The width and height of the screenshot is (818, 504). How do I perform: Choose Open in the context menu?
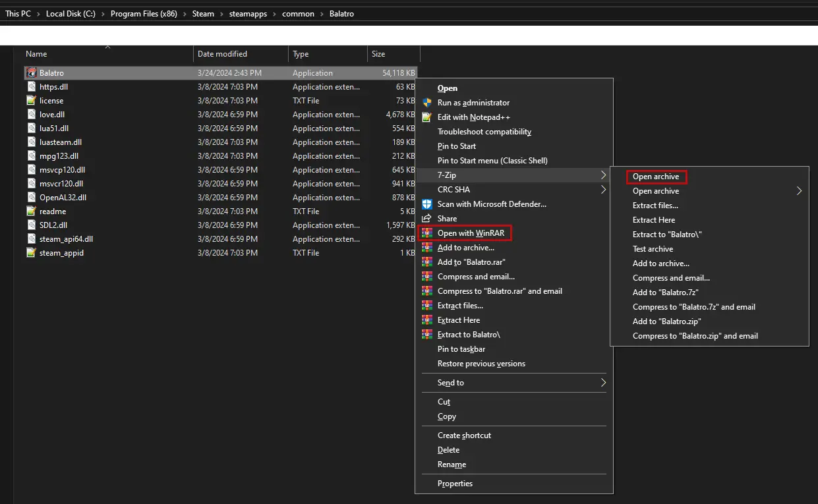coord(448,88)
